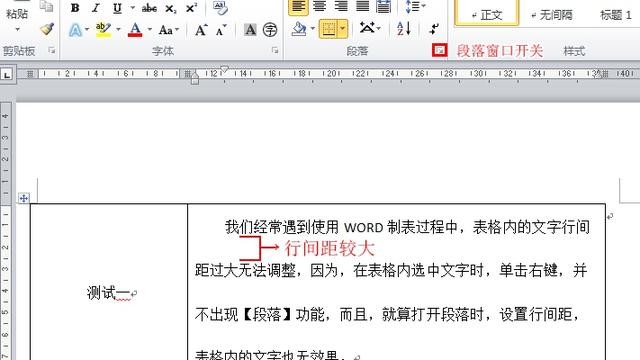The height and width of the screenshot is (360, 640).
Task: Clear all text formatting
Action: click(220, 8)
